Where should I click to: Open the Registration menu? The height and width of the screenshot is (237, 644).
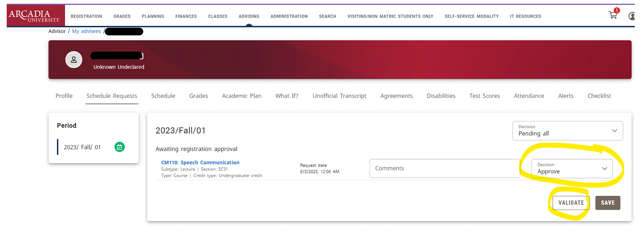(x=86, y=16)
